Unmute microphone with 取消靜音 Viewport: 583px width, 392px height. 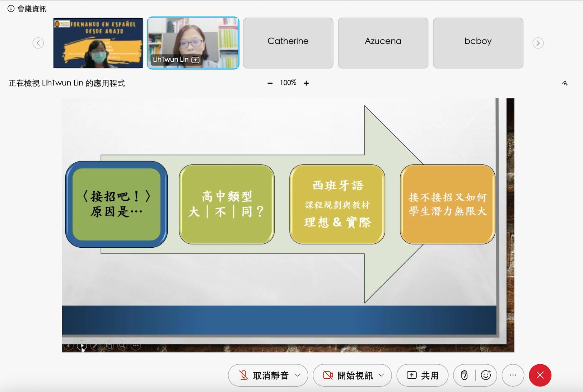tap(264, 375)
